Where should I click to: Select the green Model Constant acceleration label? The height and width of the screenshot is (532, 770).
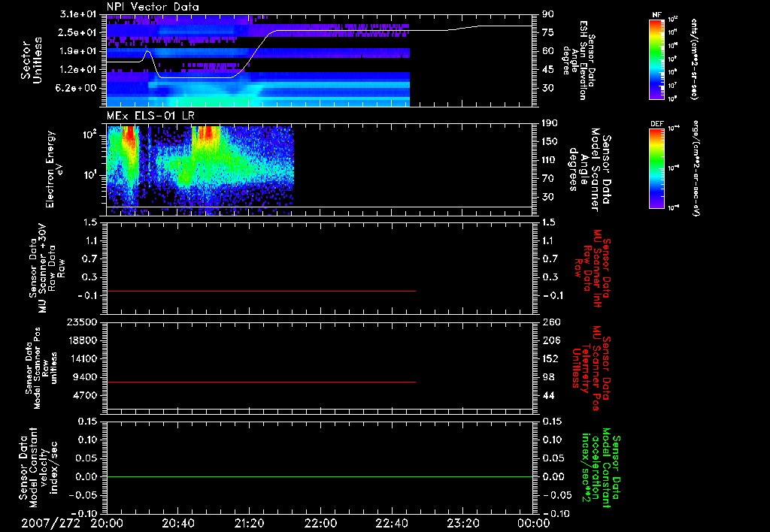[601, 468]
